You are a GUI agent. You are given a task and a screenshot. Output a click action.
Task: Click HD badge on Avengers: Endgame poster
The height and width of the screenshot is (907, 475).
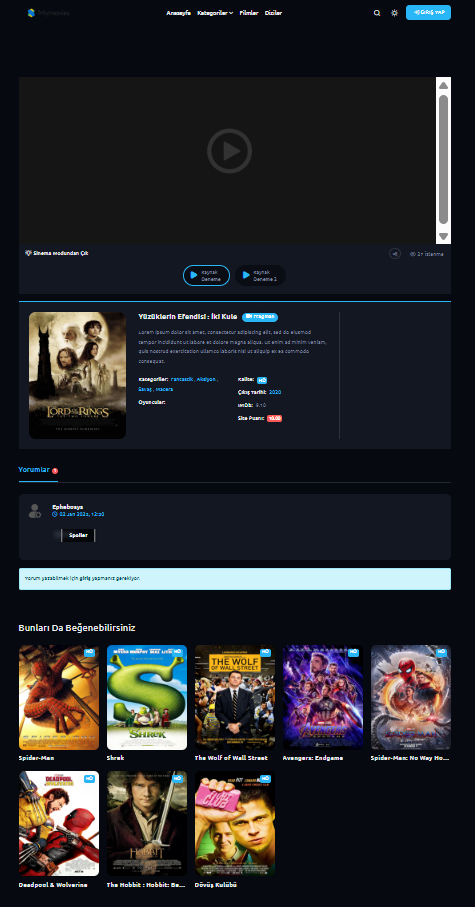(x=353, y=652)
